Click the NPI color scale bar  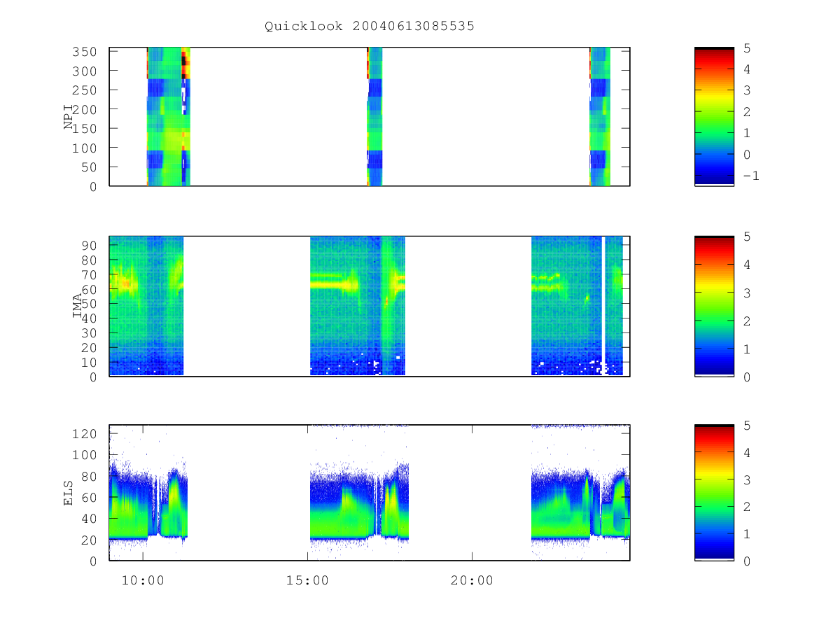[x=714, y=116]
